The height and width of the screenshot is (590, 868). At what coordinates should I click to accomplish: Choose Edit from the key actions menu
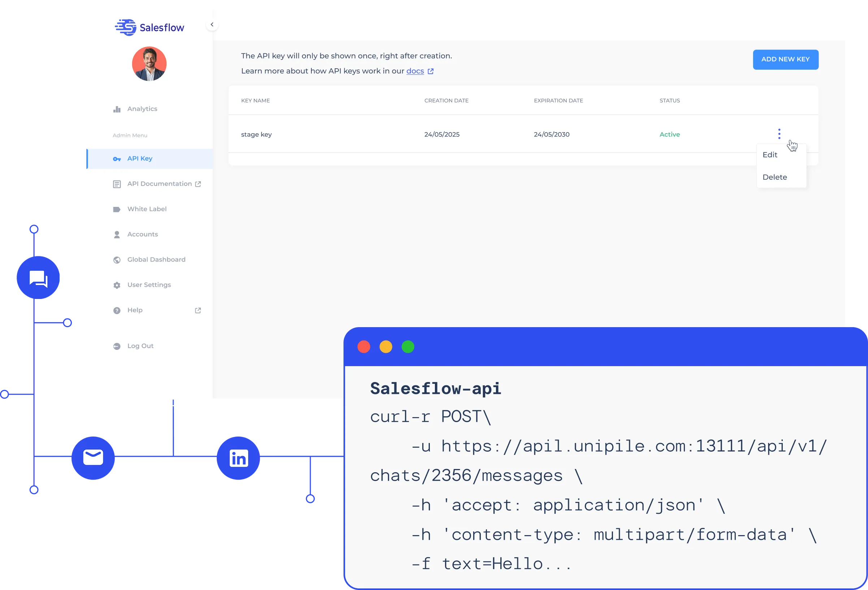tap(770, 155)
